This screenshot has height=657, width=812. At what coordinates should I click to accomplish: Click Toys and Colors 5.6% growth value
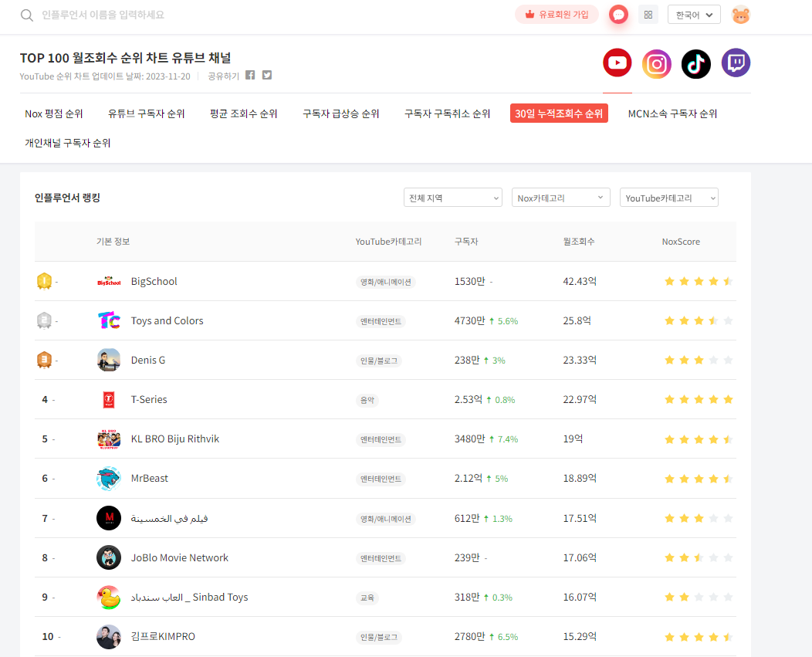coord(508,321)
